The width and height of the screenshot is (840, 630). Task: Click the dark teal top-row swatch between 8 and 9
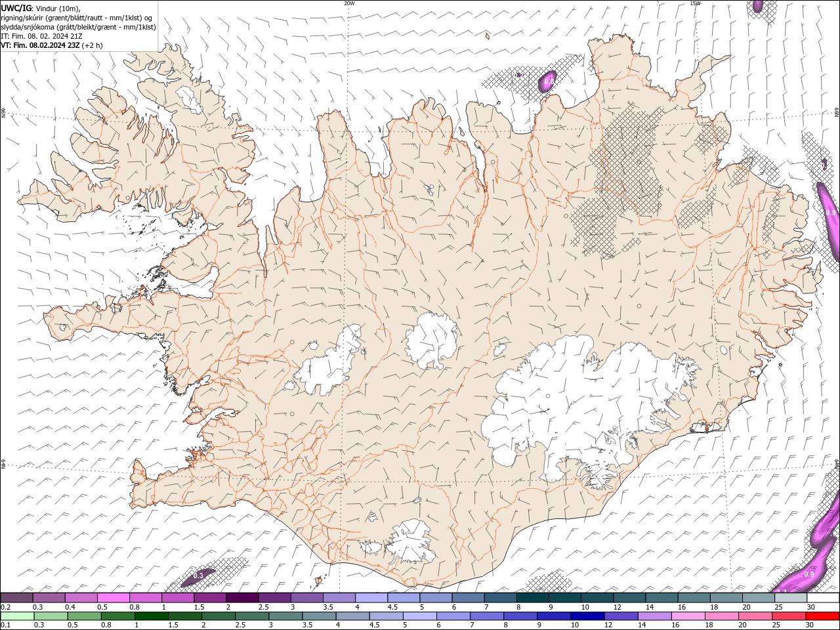[x=533, y=598]
